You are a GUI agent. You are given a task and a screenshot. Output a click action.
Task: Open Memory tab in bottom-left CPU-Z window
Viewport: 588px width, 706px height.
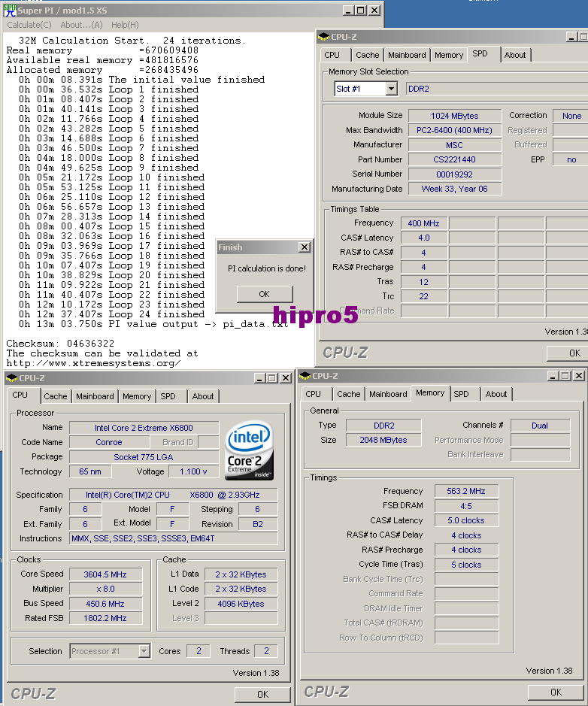click(x=137, y=396)
